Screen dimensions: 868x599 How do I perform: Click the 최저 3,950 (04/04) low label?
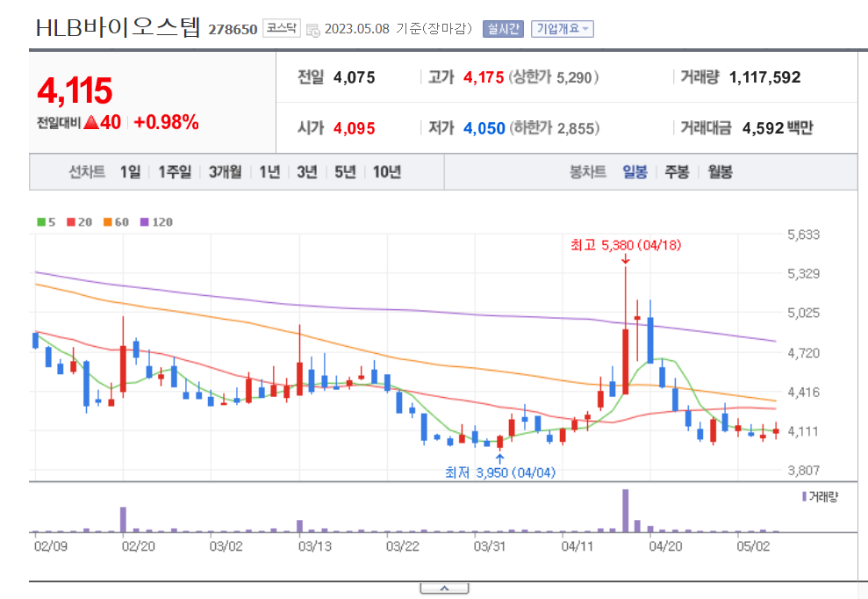point(500,473)
